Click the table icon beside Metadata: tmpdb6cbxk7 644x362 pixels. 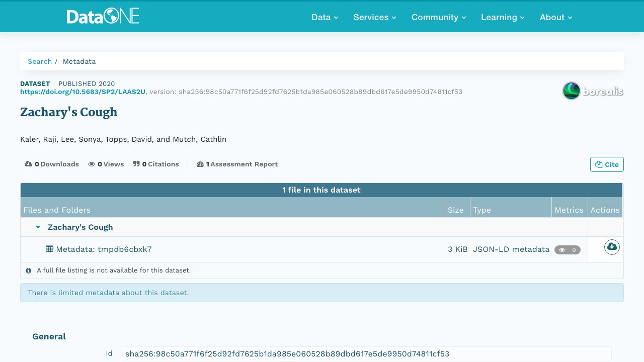coord(49,249)
